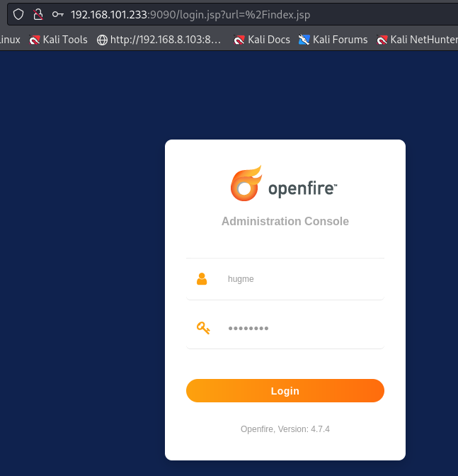The image size is (458, 476).
Task: Click the Administration Console heading
Action: [x=285, y=221]
